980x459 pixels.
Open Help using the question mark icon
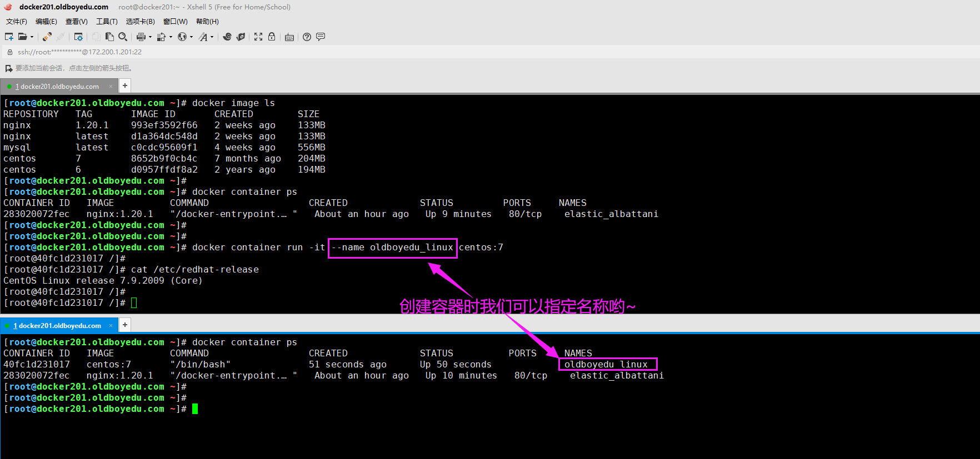307,37
